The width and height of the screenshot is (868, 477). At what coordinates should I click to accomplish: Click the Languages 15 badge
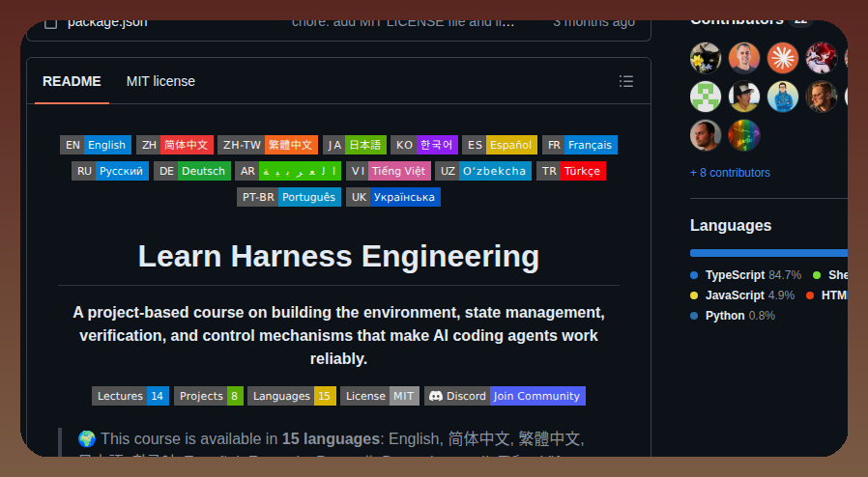[x=292, y=396]
